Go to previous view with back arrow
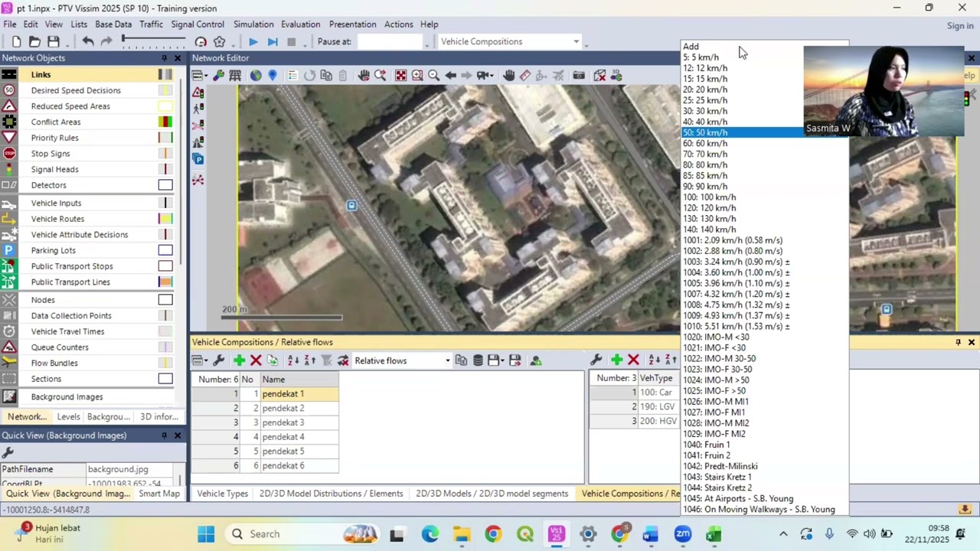 click(x=451, y=76)
